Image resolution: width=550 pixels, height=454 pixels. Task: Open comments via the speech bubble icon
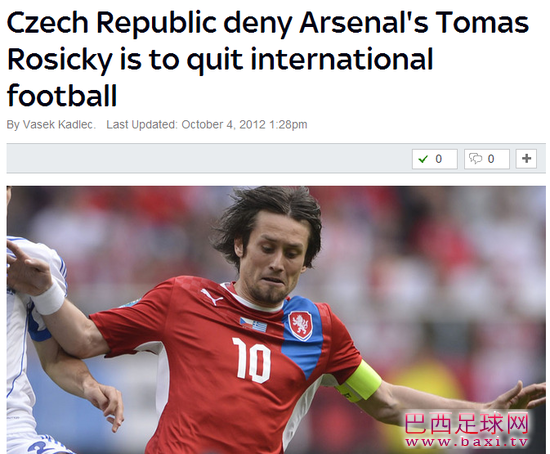[x=475, y=159]
